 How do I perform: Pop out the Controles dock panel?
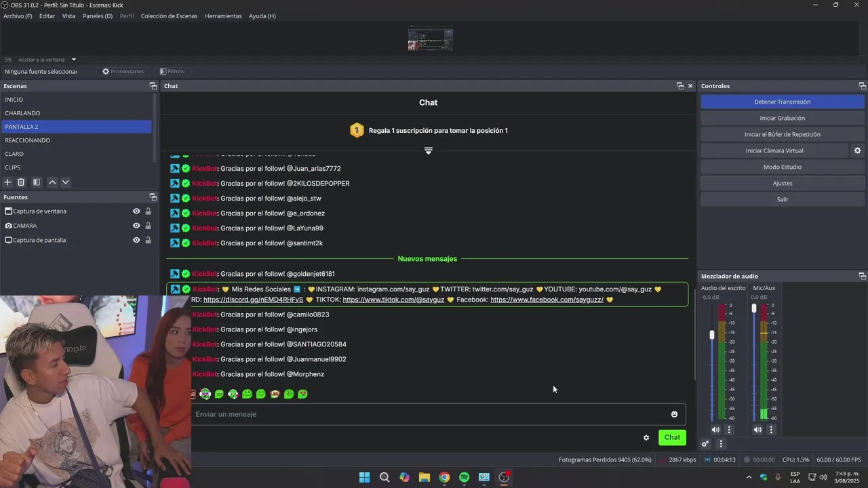(x=863, y=86)
